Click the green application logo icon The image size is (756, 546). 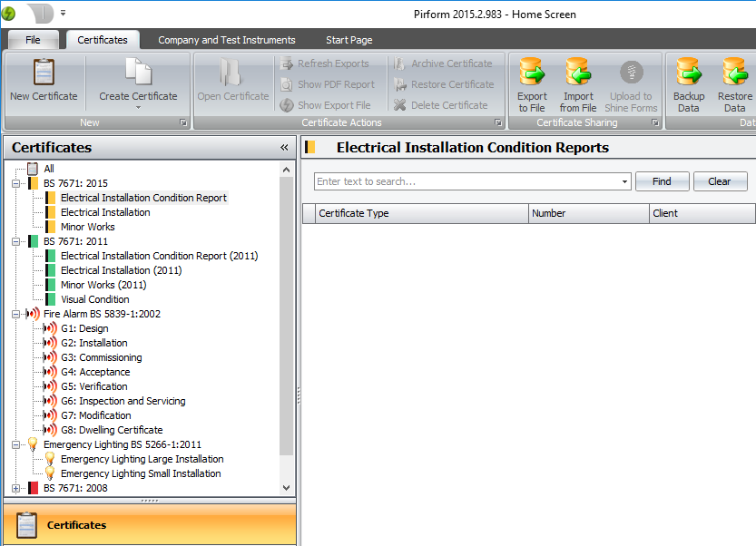coord(9,14)
